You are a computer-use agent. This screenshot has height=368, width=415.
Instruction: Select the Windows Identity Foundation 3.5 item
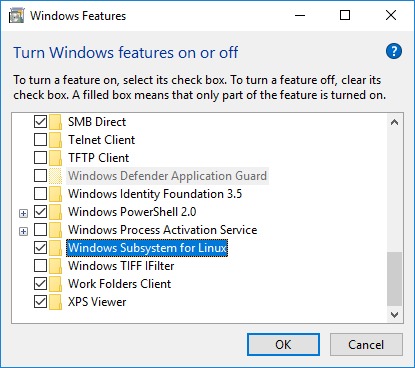click(155, 194)
